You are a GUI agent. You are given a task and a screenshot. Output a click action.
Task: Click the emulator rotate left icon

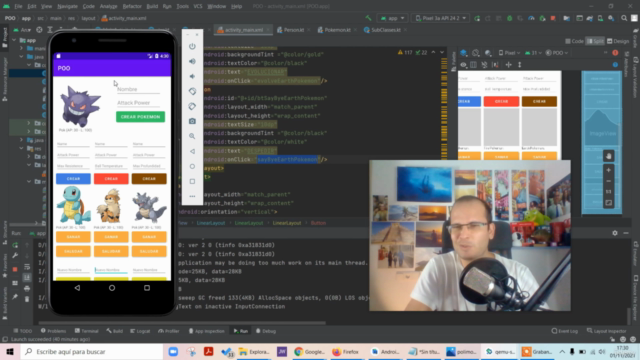tap(192, 91)
